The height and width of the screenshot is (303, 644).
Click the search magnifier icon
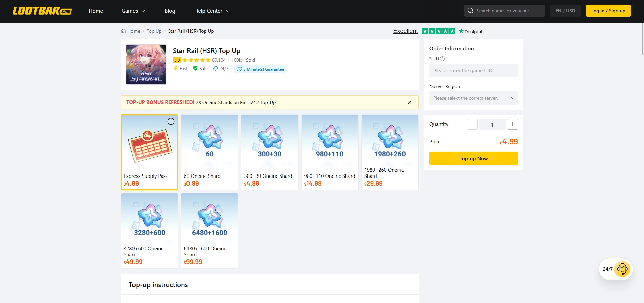coord(470,11)
